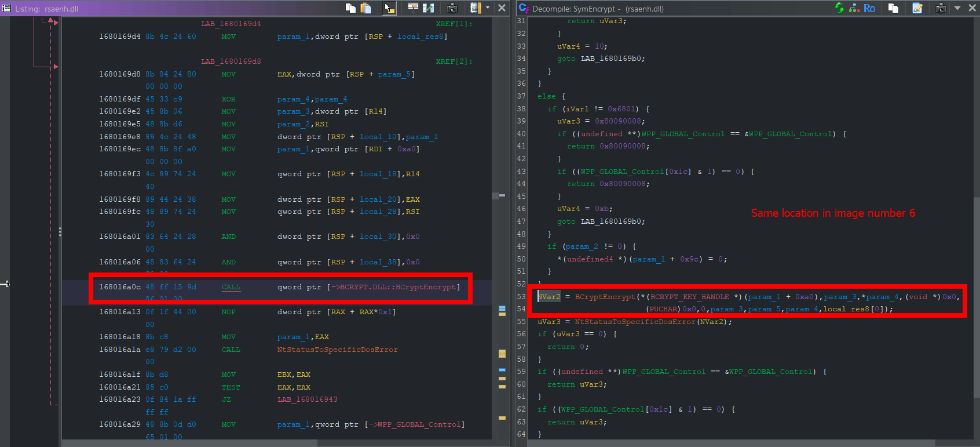
Task: Open the Diff View icon in Listing
Action: 429,8
